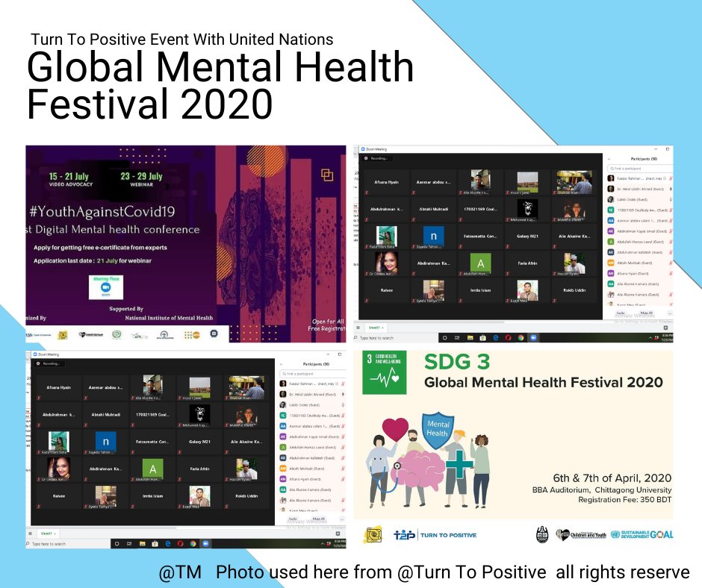
Task: Click the Children and Youth logo
Action: pos(581,534)
